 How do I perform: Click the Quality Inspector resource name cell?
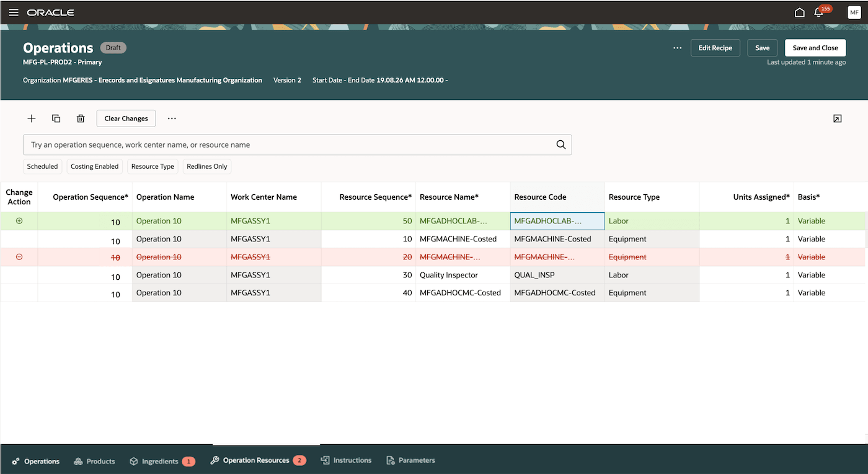(x=463, y=275)
